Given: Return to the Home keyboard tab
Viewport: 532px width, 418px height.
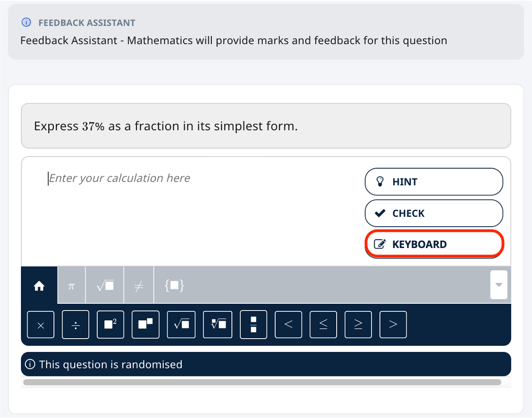Looking at the screenshot, I should pos(39,285).
